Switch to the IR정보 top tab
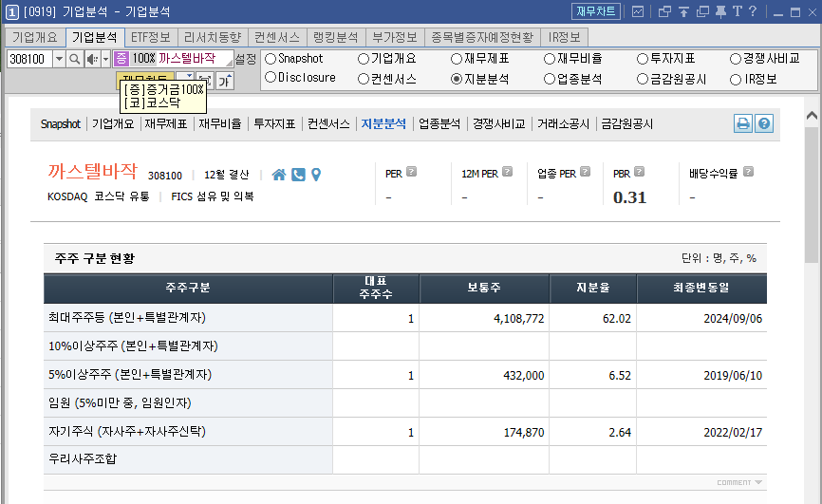 pos(565,37)
